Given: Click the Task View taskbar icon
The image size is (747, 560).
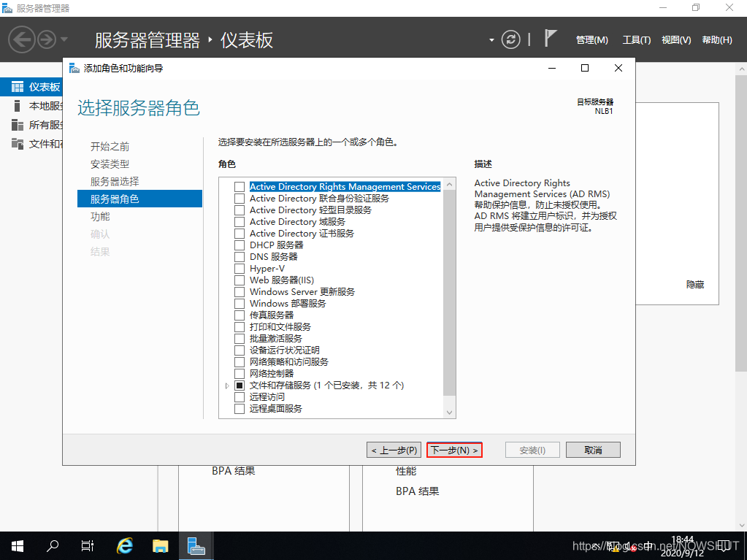Looking at the screenshot, I should click(88, 545).
